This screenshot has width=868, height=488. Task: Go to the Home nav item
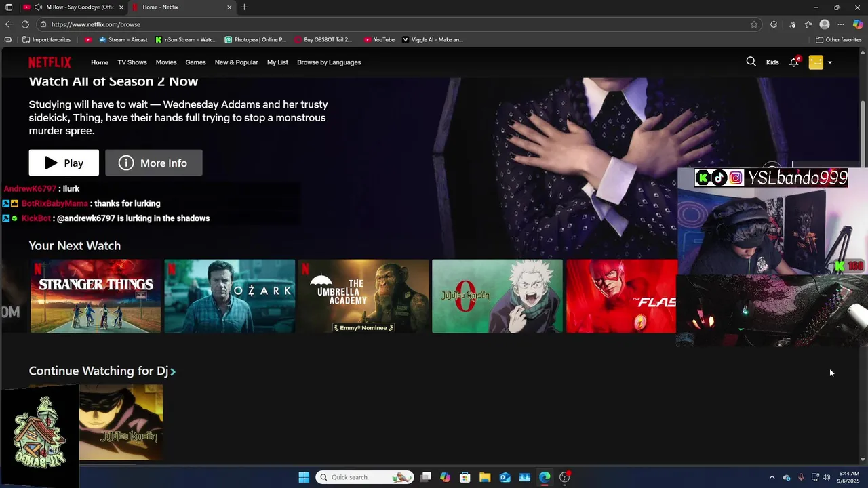(x=100, y=62)
